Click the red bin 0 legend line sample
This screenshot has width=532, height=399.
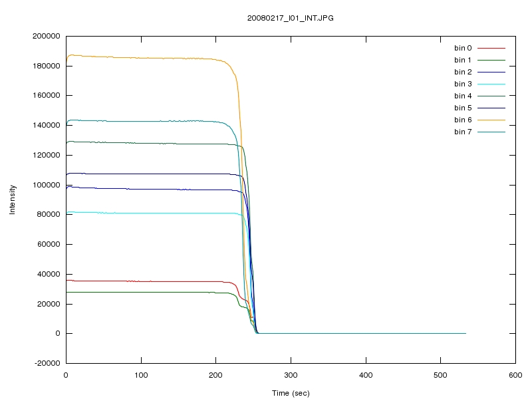(x=491, y=48)
